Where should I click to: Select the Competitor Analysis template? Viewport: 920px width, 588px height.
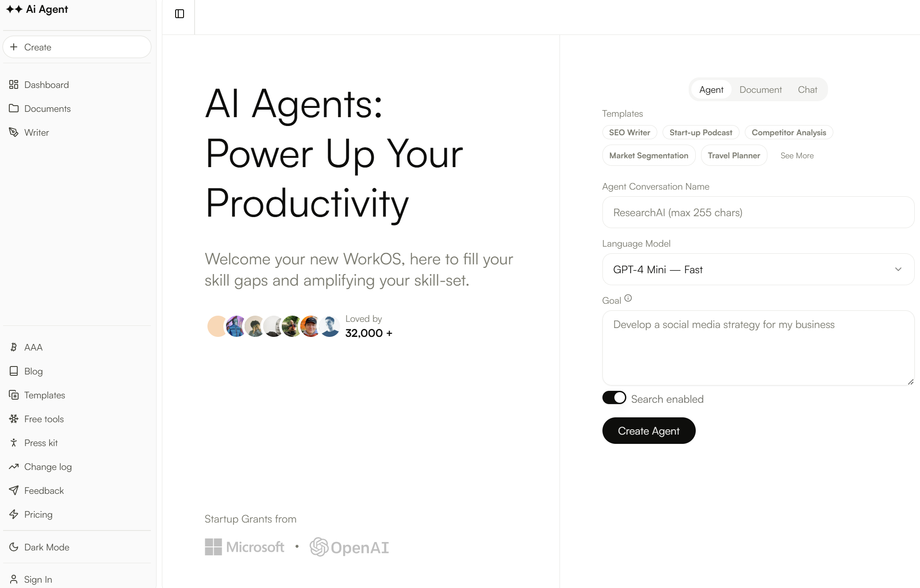click(x=789, y=132)
